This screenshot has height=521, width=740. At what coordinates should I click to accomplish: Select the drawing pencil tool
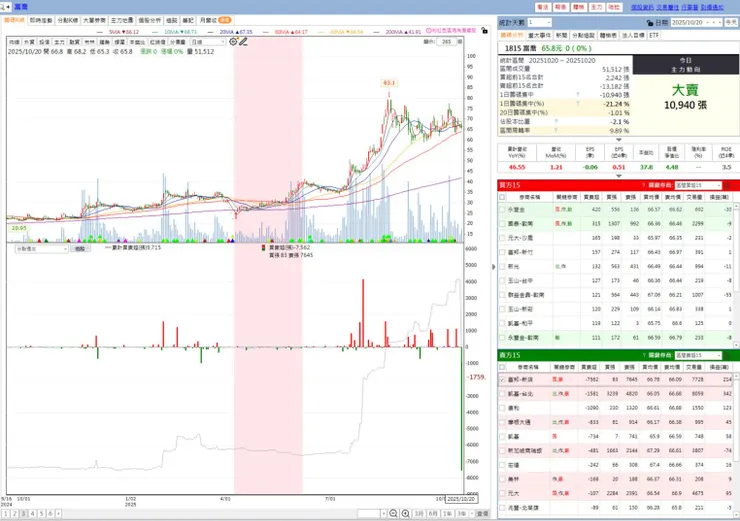pos(243,42)
